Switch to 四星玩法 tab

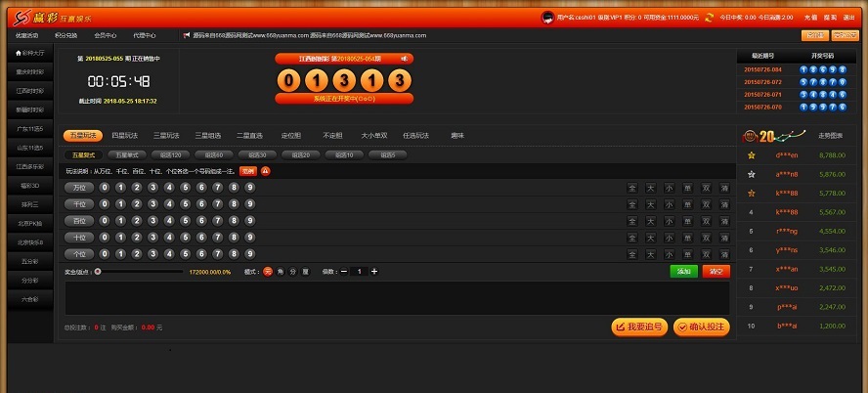coord(125,136)
